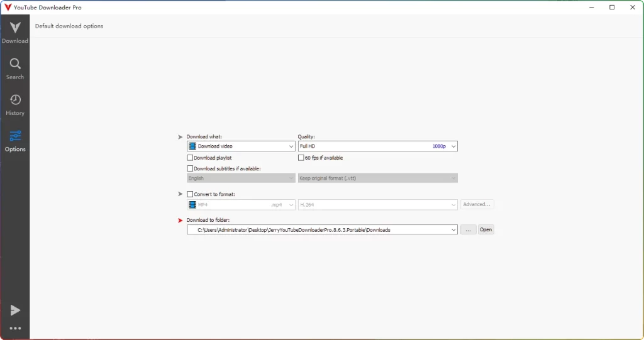Minimize the YouTube Downloader Pro window

click(591, 8)
